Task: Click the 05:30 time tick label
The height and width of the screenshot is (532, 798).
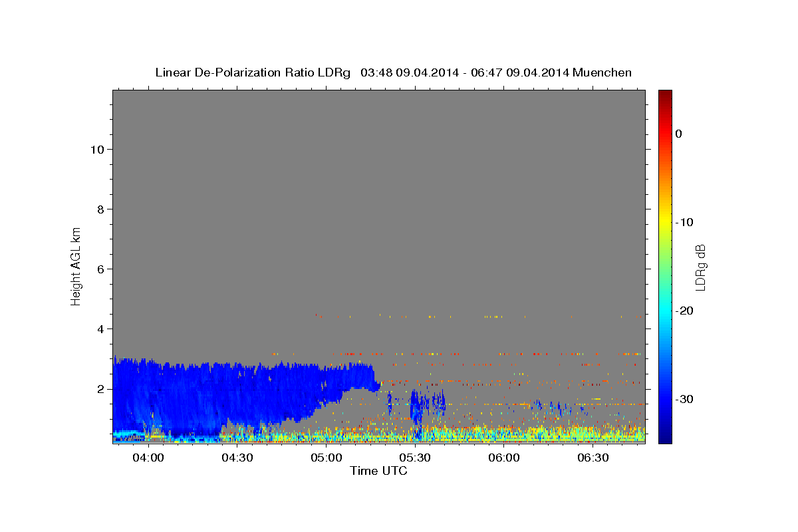Action: (x=415, y=458)
